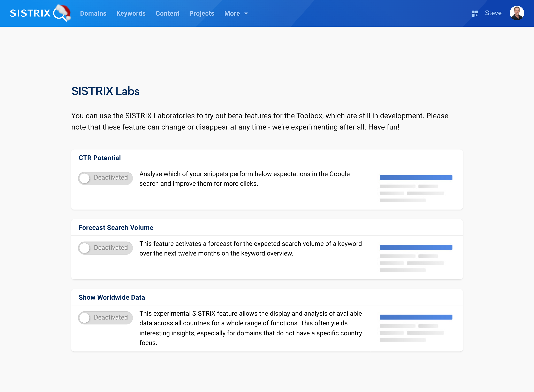534x392 pixels.
Task: Go to the Keywords section
Action: point(131,14)
